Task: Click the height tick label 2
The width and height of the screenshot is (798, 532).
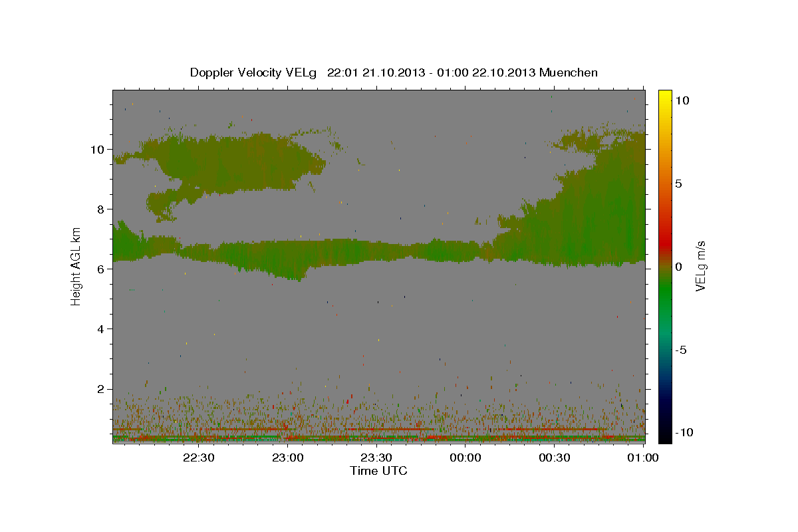Action: (100, 389)
